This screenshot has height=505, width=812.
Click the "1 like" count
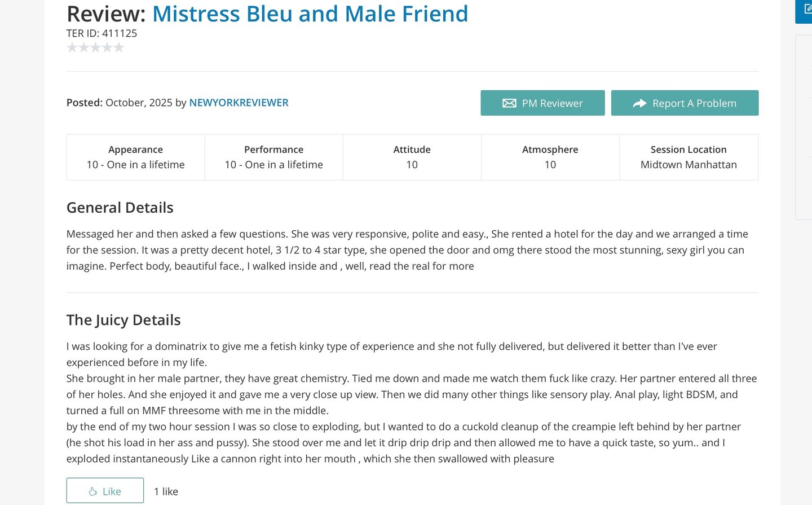(x=166, y=491)
